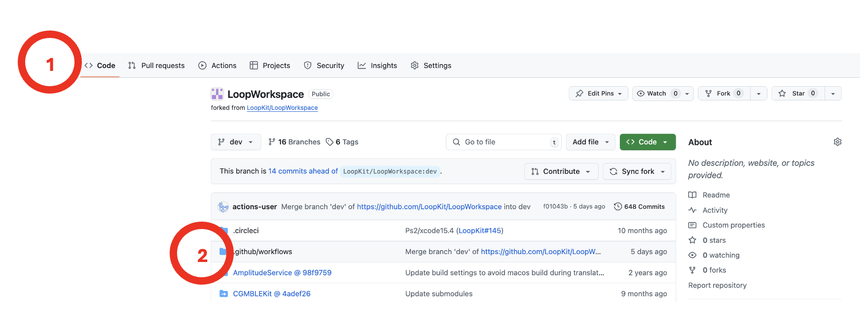Open the Security tab
Screen dimensions: 868x327
pyautogui.click(x=324, y=65)
